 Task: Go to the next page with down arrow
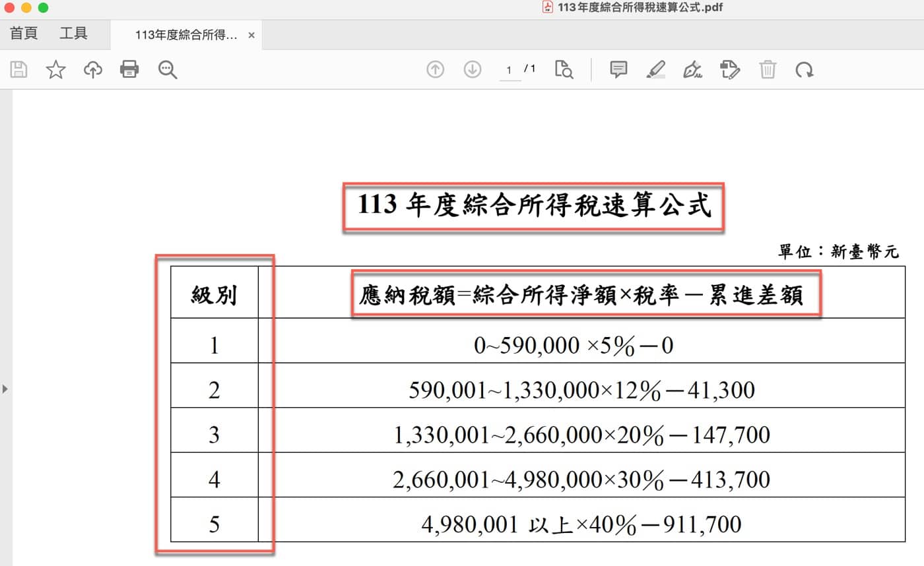pos(473,69)
